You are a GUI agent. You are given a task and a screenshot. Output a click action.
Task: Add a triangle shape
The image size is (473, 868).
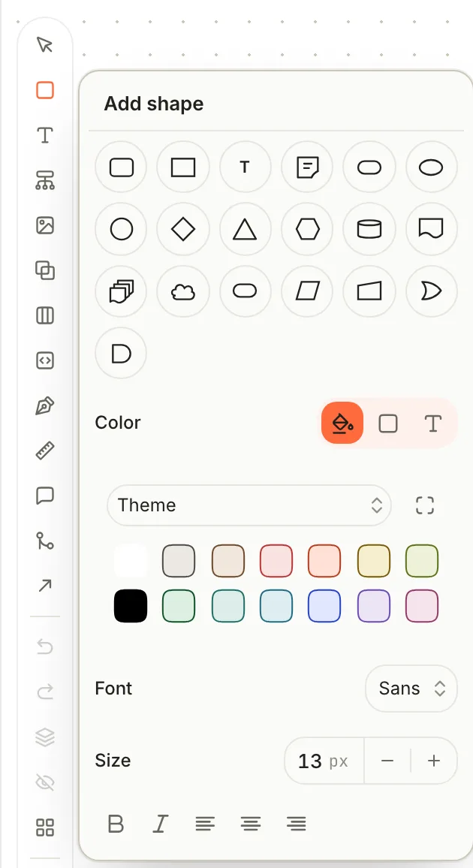click(x=245, y=229)
